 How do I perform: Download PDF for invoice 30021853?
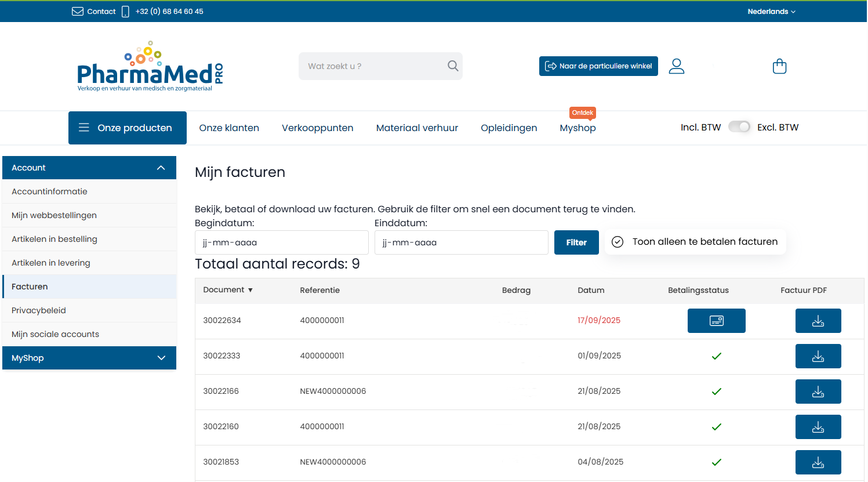818,462
